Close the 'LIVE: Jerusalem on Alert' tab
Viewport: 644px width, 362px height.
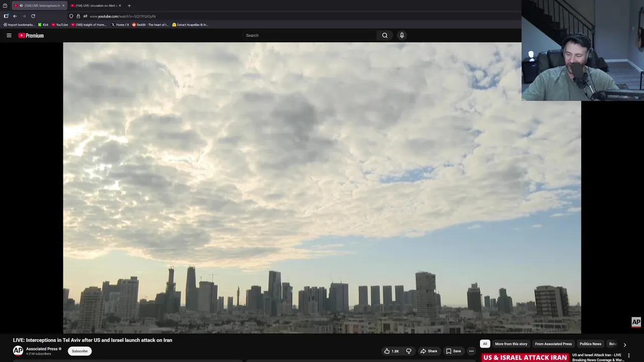[x=120, y=6]
